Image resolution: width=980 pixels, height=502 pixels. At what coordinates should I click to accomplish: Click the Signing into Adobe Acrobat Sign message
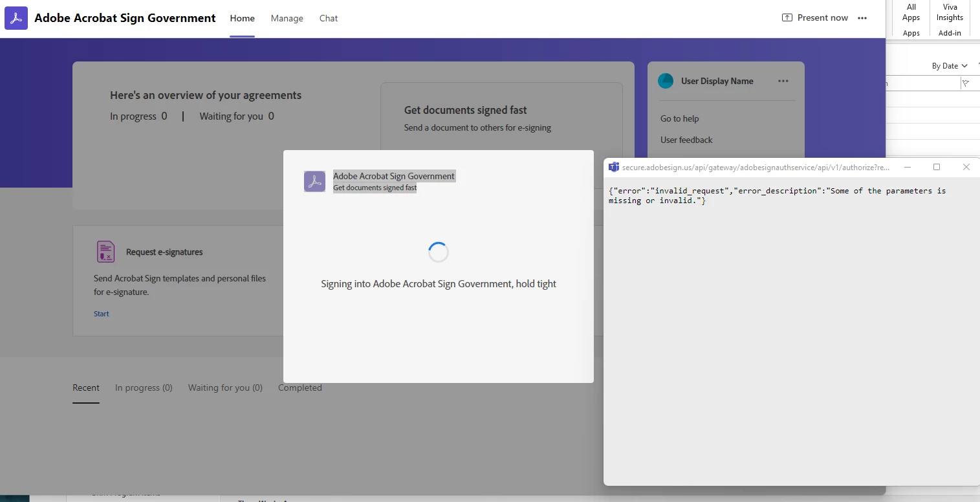[439, 283]
